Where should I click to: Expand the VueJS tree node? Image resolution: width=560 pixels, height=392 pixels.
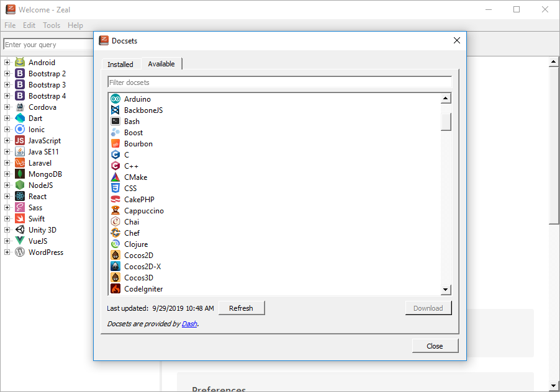(x=7, y=241)
